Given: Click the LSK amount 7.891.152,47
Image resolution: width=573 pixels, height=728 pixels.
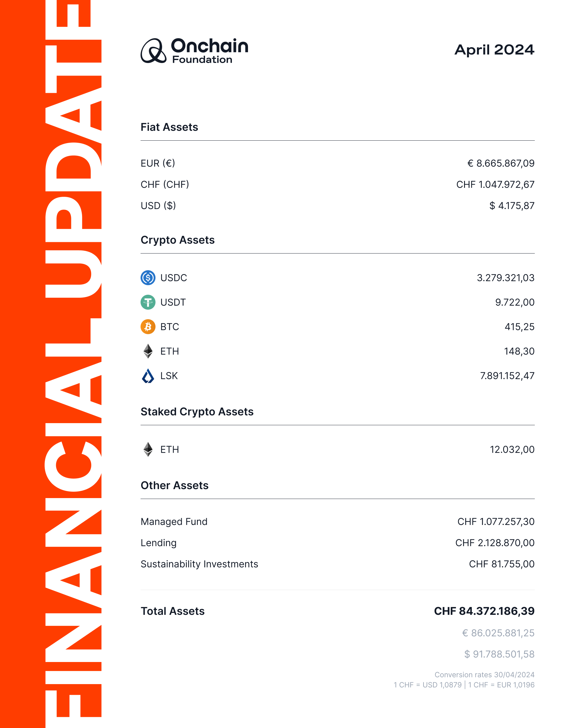Looking at the screenshot, I should coord(507,376).
